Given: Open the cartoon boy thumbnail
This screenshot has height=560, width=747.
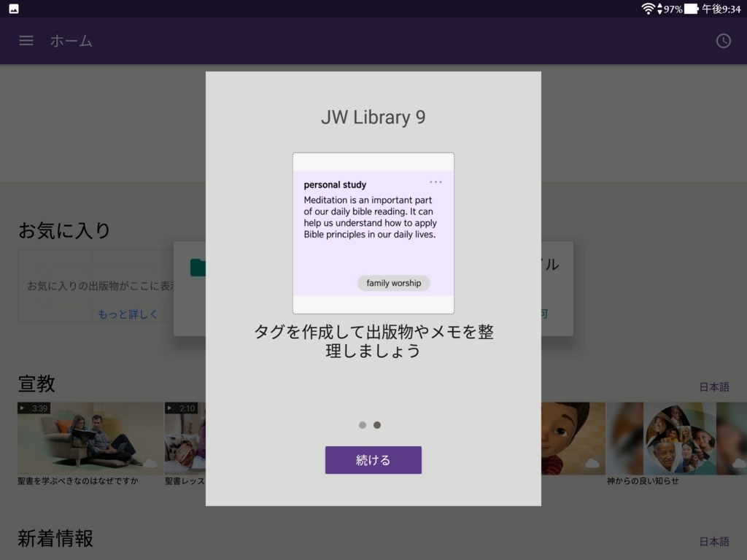Looking at the screenshot, I should click(573, 438).
